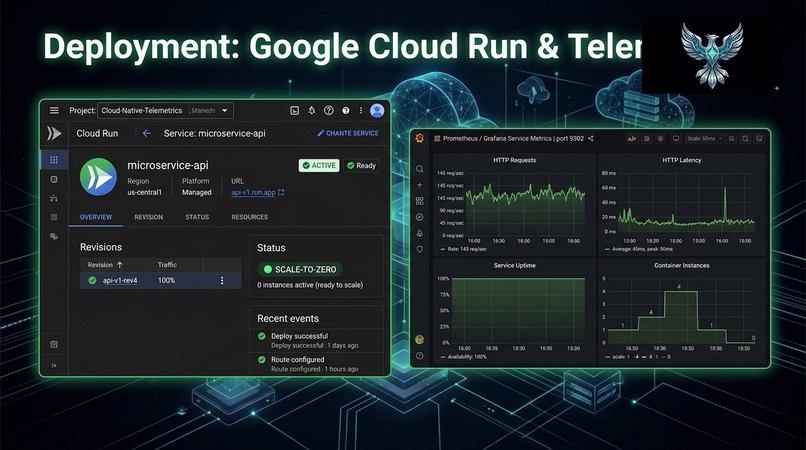The height and width of the screenshot is (450, 806).
Task: Open the vertical dots menu in Cloud Run header
Action: tap(361, 111)
